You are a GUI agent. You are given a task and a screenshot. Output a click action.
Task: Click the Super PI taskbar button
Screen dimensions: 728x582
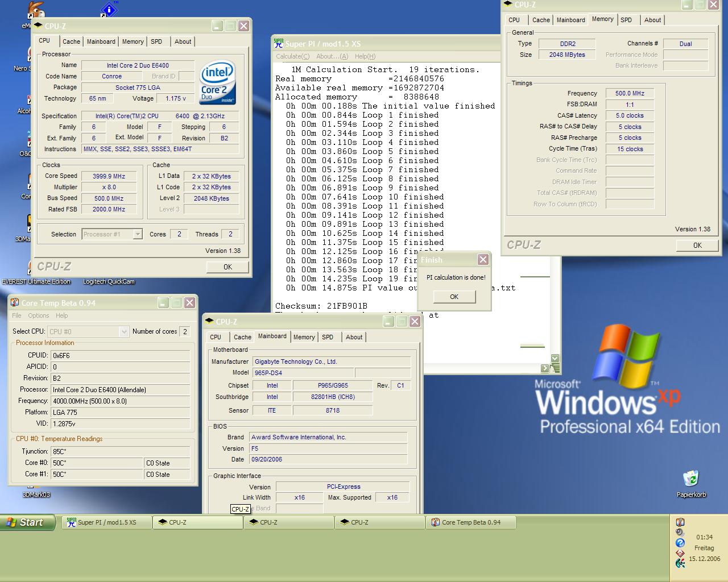click(x=106, y=522)
